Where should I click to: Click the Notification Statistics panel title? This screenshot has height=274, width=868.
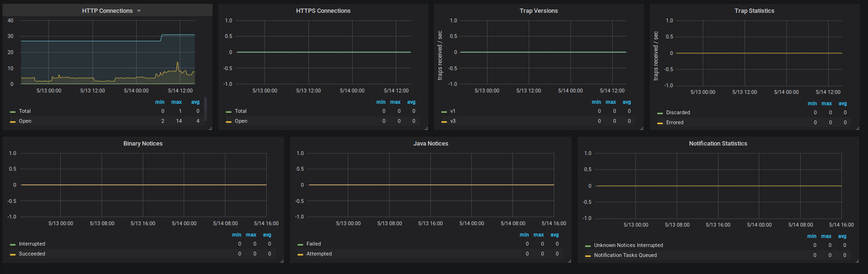coord(718,144)
